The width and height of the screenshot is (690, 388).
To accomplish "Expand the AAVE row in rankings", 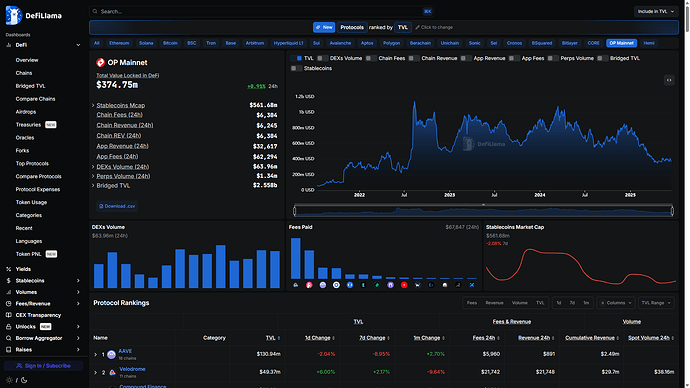I will pyautogui.click(x=95, y=355).
